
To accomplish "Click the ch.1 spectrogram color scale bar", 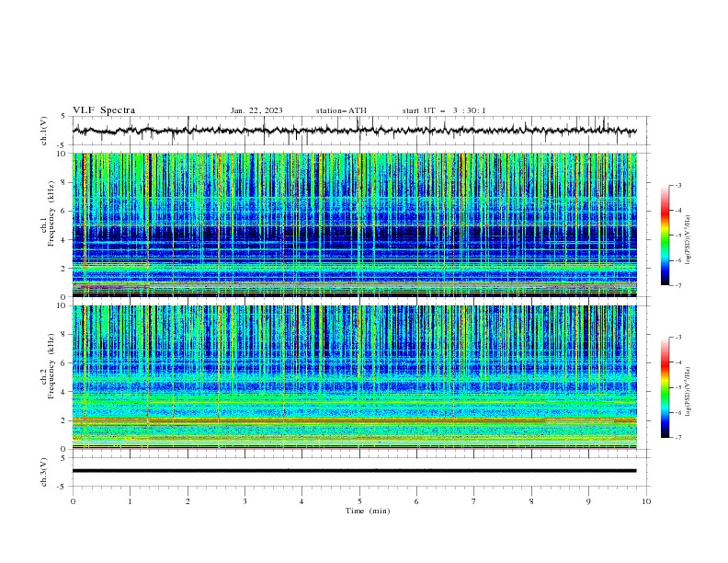I will (x=665, y=236).
